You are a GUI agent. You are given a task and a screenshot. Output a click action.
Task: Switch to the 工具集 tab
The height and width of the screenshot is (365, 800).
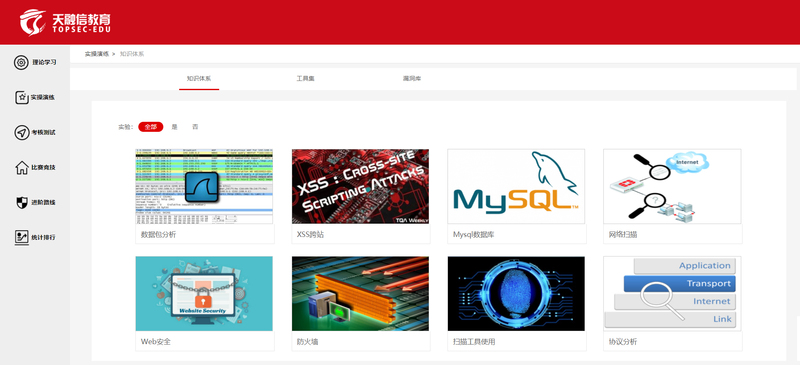pos(305,79)
